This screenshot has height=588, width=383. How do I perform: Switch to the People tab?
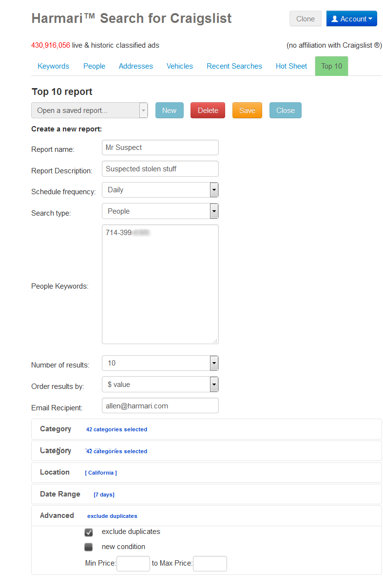click(94, 66)
